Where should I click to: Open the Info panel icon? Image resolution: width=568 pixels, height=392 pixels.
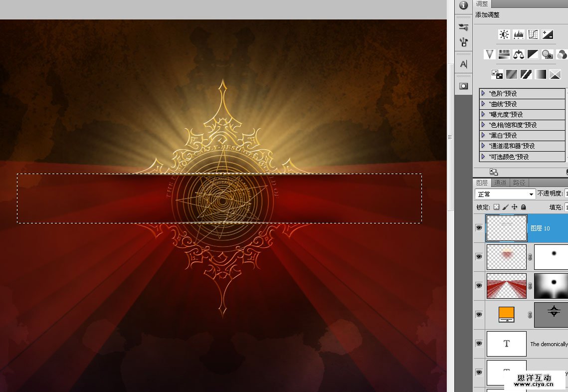tap(463, 5)
